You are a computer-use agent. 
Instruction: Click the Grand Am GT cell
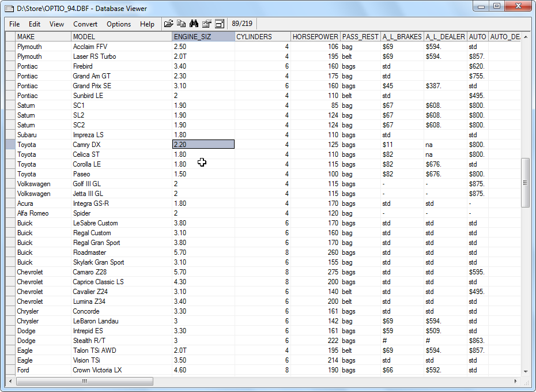[x=122, y=76]
